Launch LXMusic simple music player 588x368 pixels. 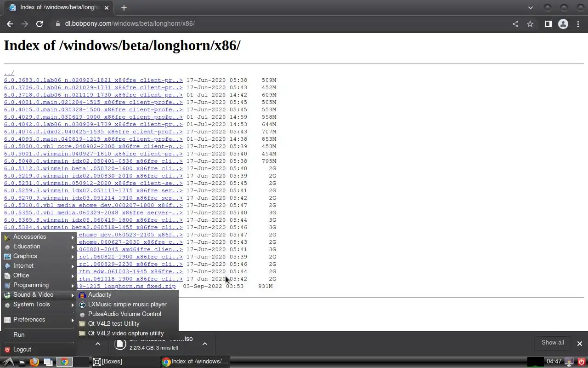[x=127, y=305]
